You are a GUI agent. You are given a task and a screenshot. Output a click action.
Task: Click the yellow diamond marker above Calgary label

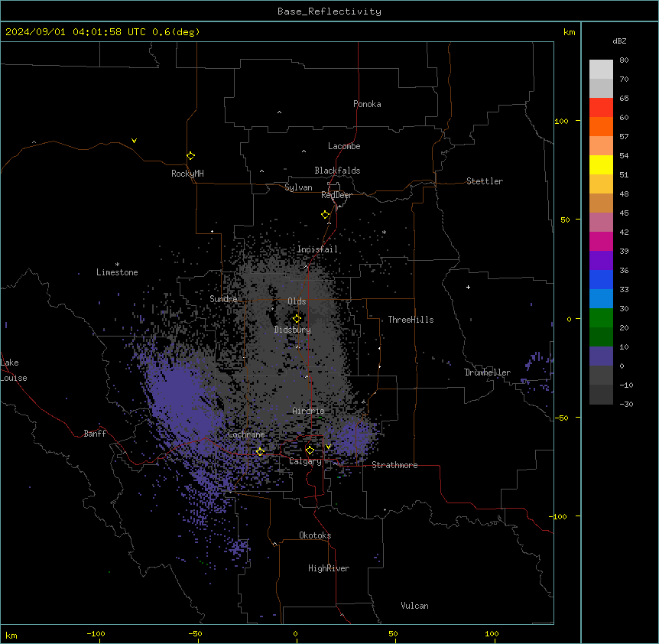pyautogui.click(x=310, y=450)
